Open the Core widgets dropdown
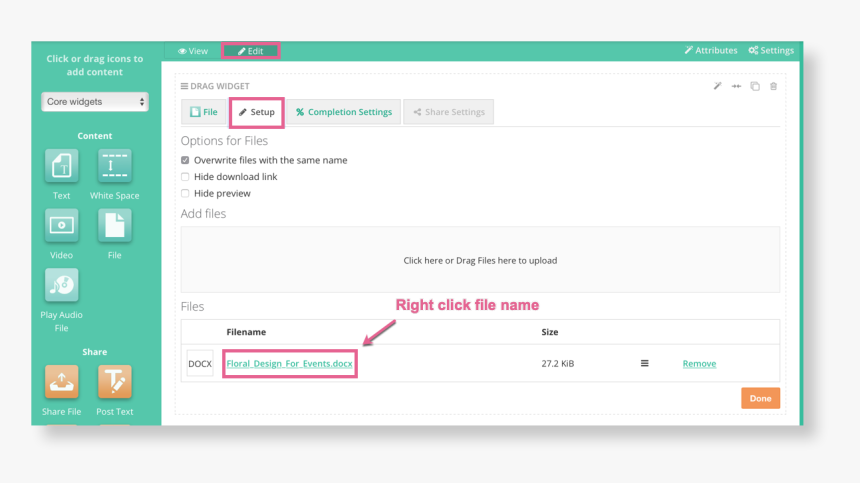 (x=95, y=102)
